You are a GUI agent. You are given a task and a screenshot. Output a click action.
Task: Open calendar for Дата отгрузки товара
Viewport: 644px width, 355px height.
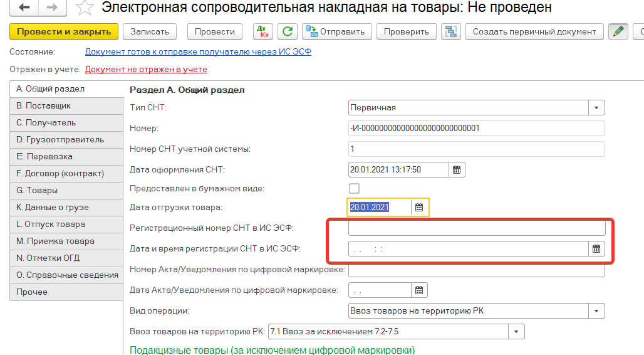click(x=419, y=207)
